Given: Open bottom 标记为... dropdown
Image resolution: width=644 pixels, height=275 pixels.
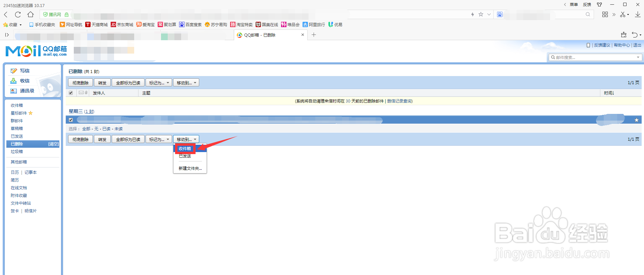Looking at the screenshot, I should pyautogui.click(x=159, y=139).
